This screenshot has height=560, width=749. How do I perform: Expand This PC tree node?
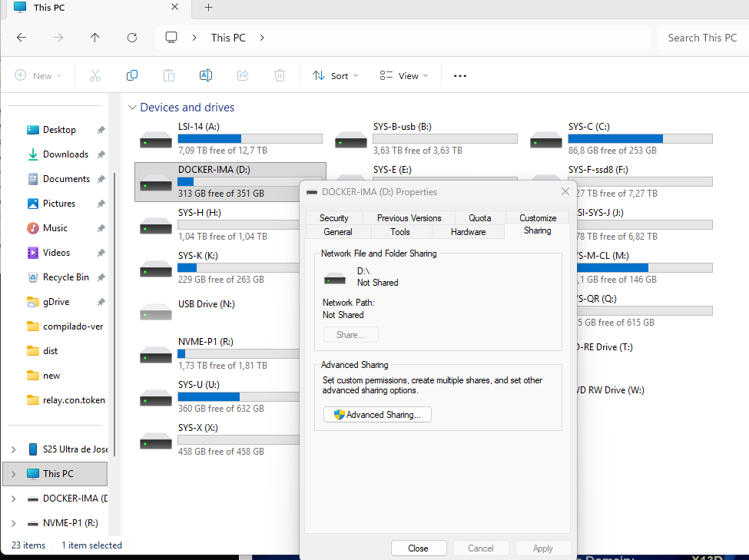[13, 474]
